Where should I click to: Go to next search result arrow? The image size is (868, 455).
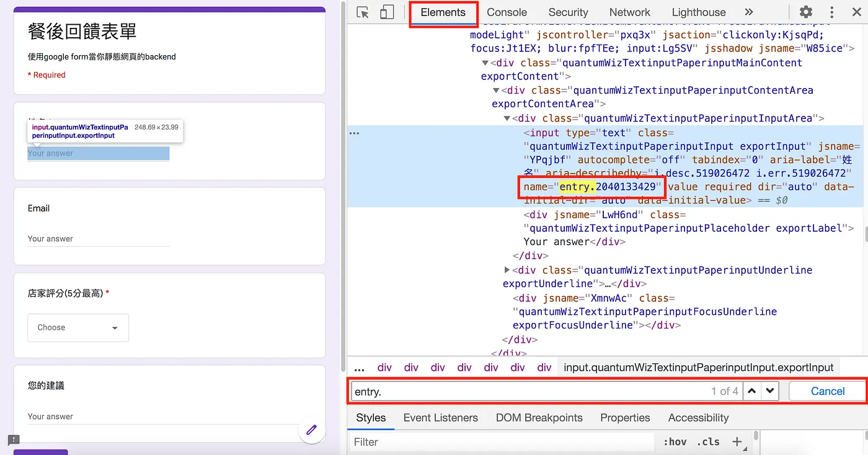[x=769, y=391]
